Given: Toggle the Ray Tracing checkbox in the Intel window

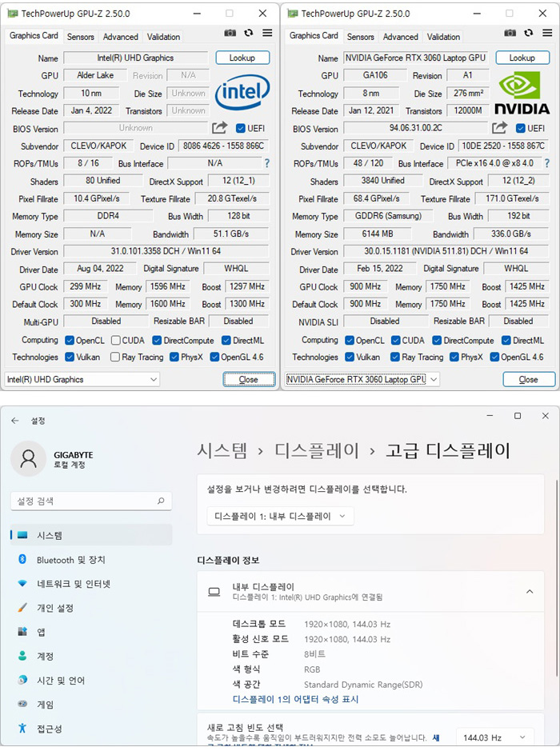Looking at the screenshot, I should coord(115,357).
